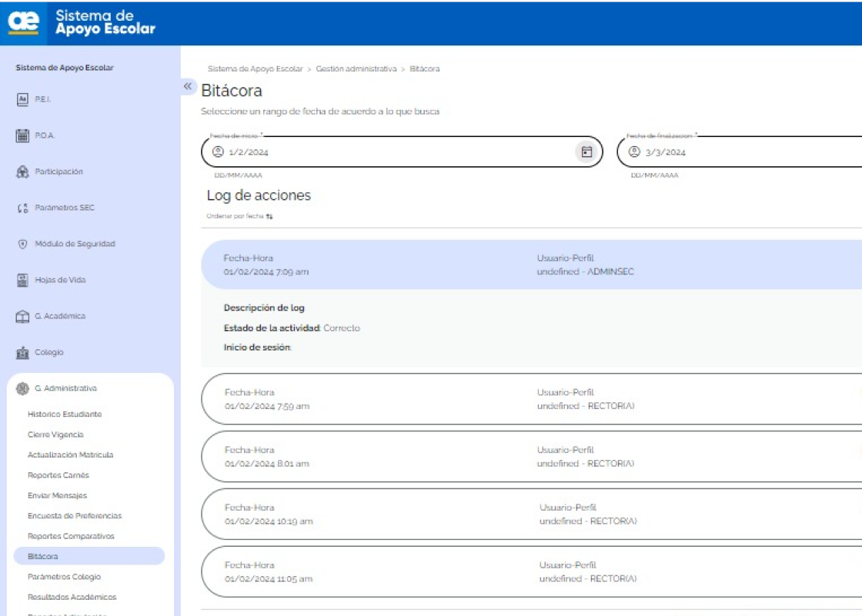Select Cierre Vigencia submenu
862x616 pixels.
[x=55, y=435]
